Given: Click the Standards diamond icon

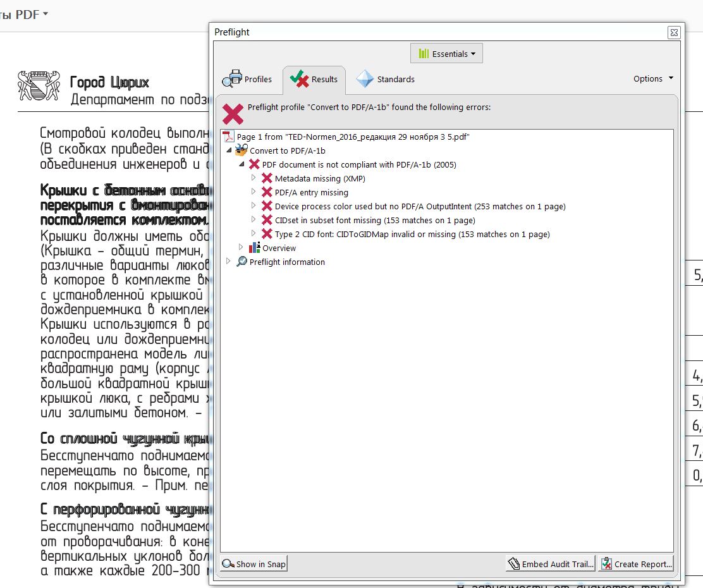Looking at the screenshot, I should (365, 79).
